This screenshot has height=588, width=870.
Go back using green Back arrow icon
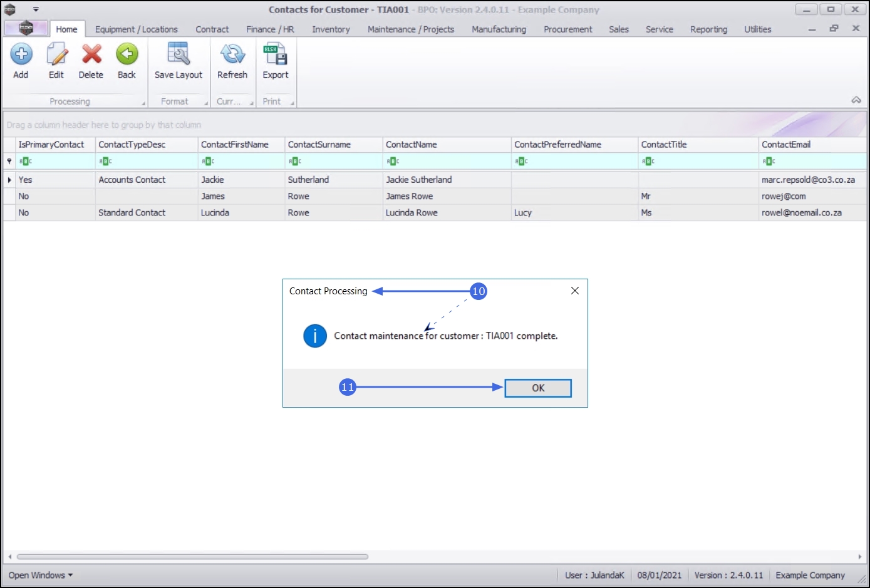[127, 54]
